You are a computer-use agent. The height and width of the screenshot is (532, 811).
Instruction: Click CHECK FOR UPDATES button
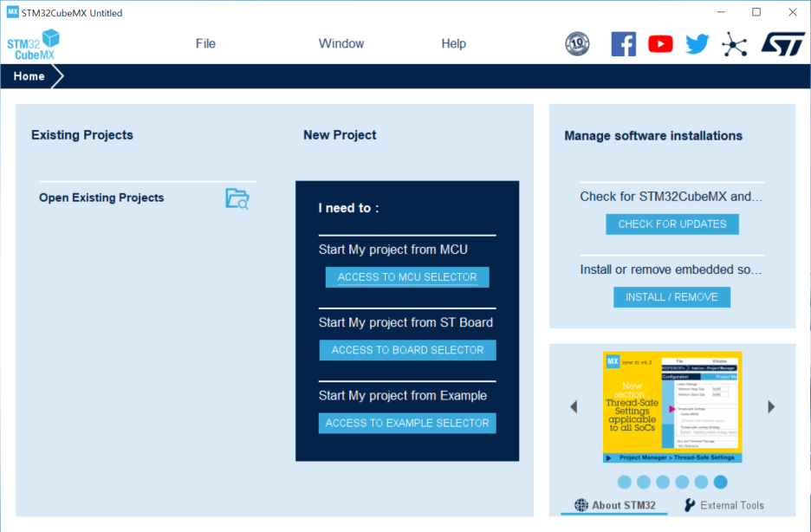672,224
